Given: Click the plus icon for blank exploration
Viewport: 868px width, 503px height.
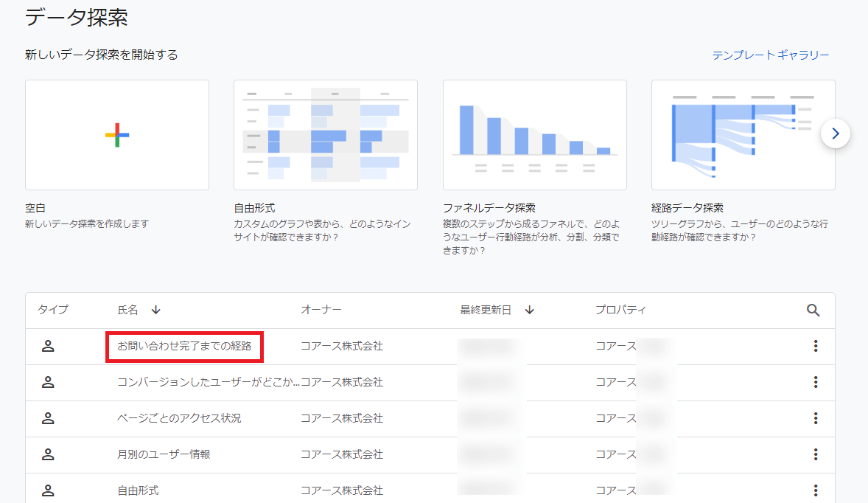Looking at the screenshot, I should point(117,135).
